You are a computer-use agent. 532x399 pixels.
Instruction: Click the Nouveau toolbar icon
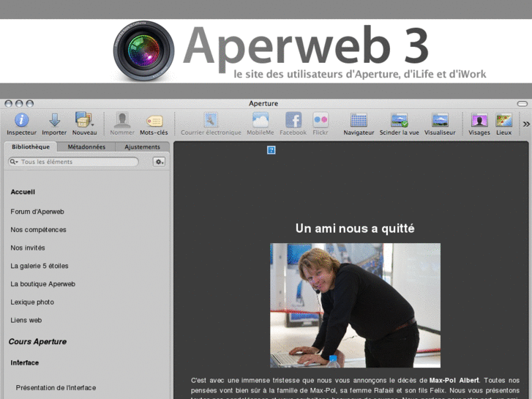point(84,119)
